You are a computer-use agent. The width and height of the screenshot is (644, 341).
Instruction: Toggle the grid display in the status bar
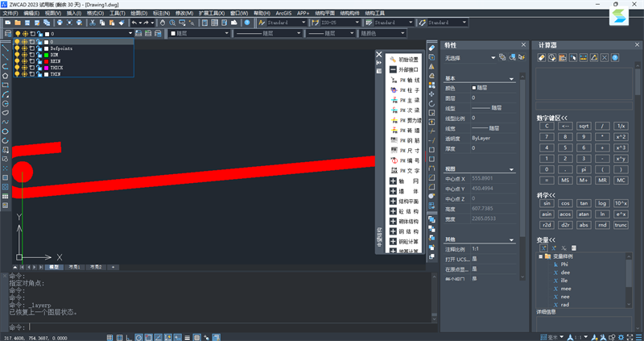pos(109,337)
